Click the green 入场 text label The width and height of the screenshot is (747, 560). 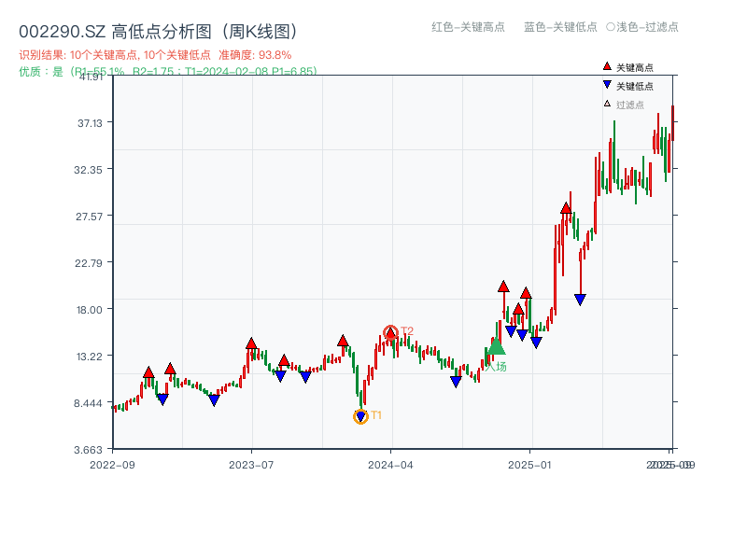pyautogui.click(x=496, y=367)
